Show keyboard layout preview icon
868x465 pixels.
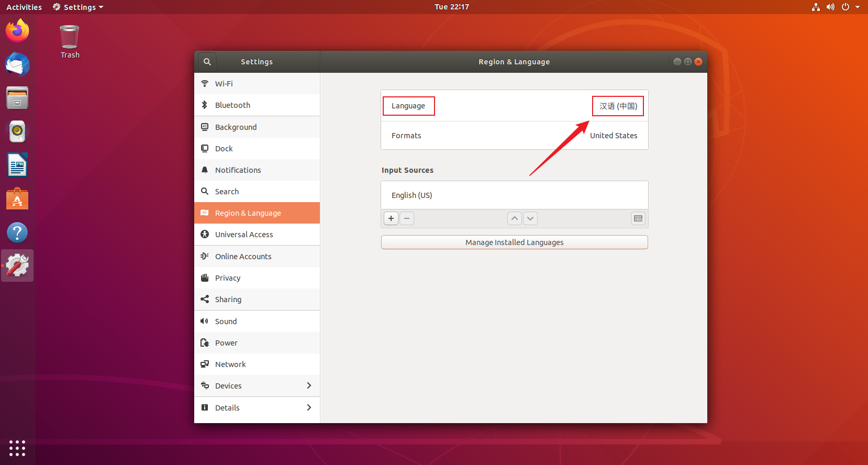638,218
